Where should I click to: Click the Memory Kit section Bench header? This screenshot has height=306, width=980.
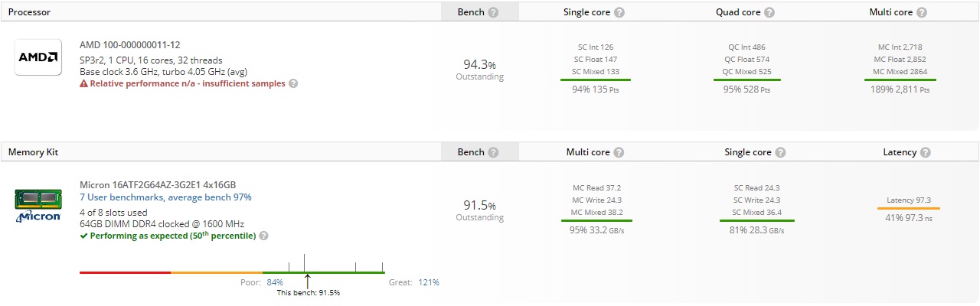[470, 152]
